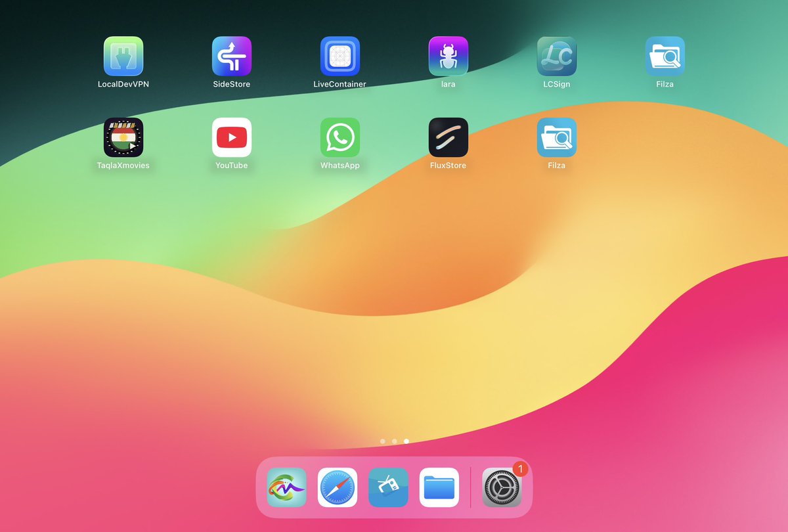Open the Files app in the dock
The width and height of the screenshot is (788, 532).
point(439,487)
